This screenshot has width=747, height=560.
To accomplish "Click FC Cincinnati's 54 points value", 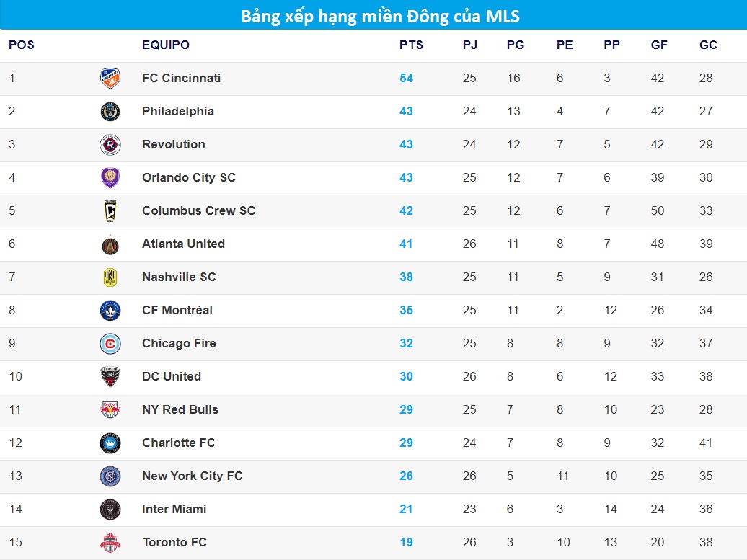I will click(406, 78).
